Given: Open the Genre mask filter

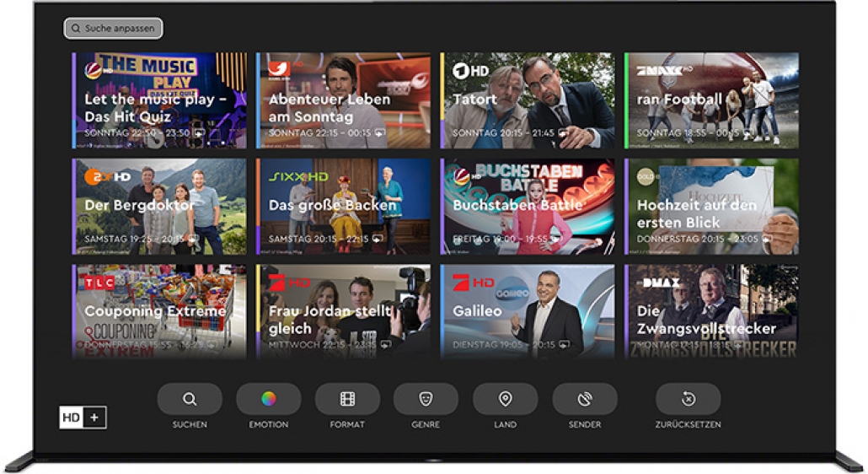Looking at the screenshot, I should click(x=426, y=399).
